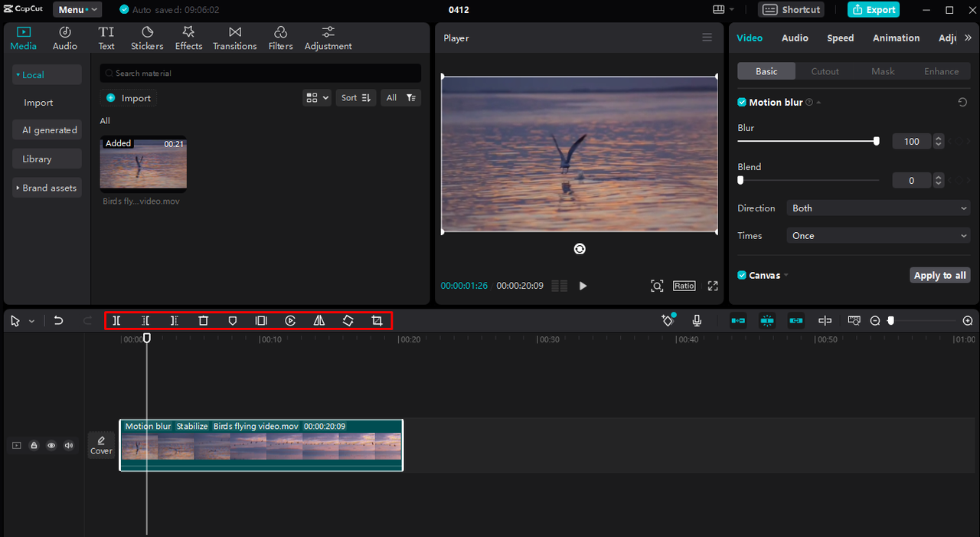
Task: Click the player scan-frame focus icon
Action: (x=657, y=286)
